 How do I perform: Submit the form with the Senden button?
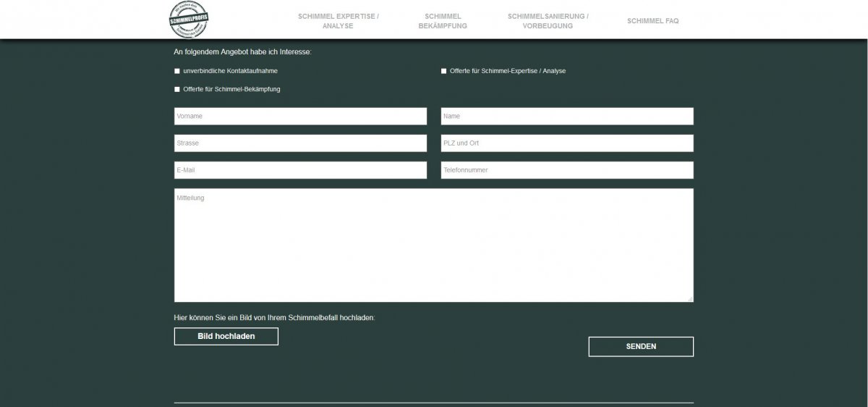point(641,346)
